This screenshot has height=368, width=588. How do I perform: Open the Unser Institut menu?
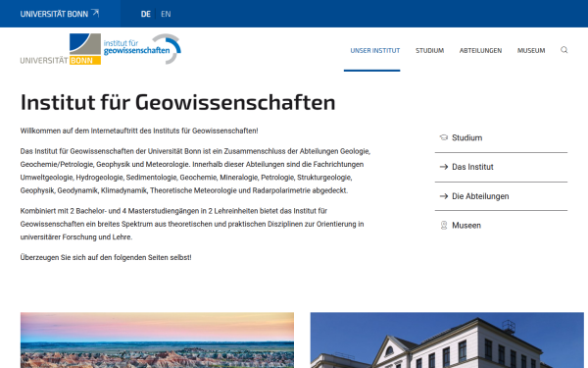[x=375, y=51]
